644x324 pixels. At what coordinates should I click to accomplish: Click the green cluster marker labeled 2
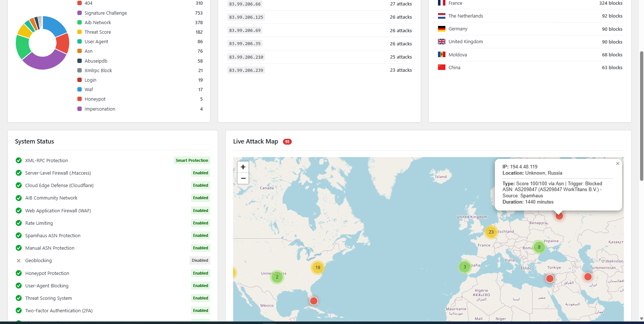point(277,277)
